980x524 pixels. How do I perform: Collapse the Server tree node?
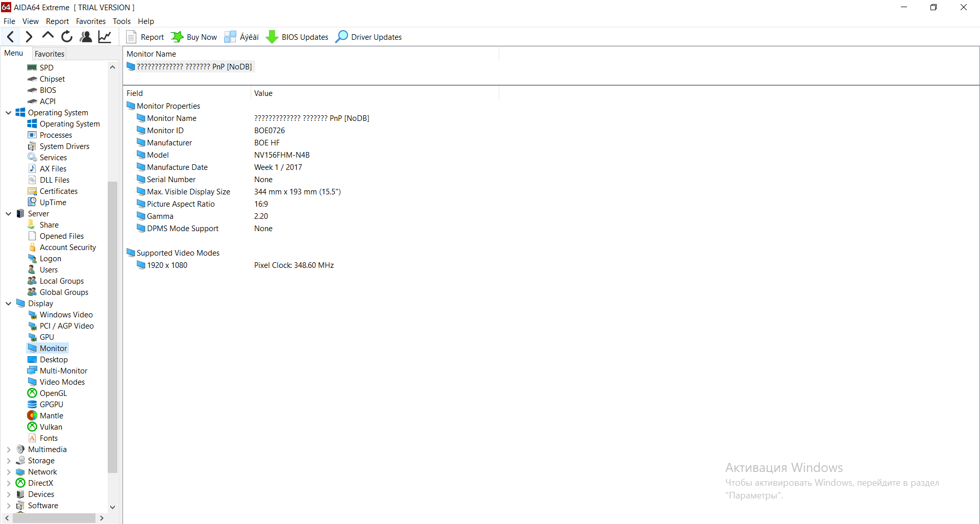[x=9, y=214]
